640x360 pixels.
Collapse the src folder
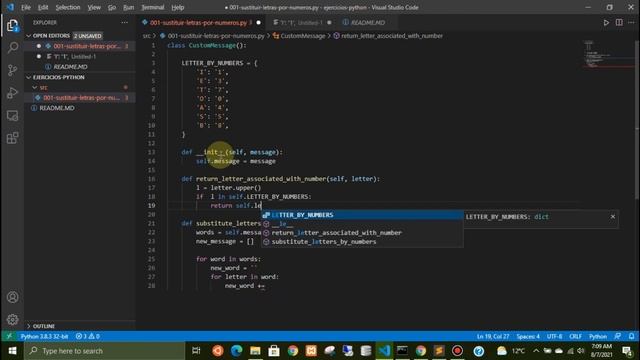(x=43, y=87)
